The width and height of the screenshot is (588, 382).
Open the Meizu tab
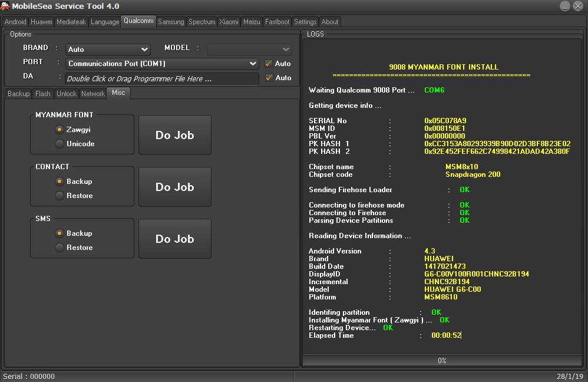pos(252,22)
